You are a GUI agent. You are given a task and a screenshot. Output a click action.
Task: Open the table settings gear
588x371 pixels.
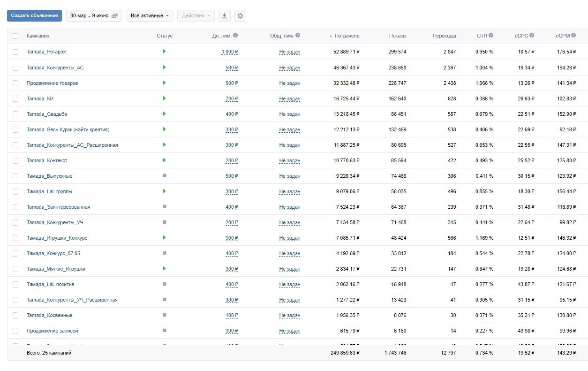tap(240, 15)
